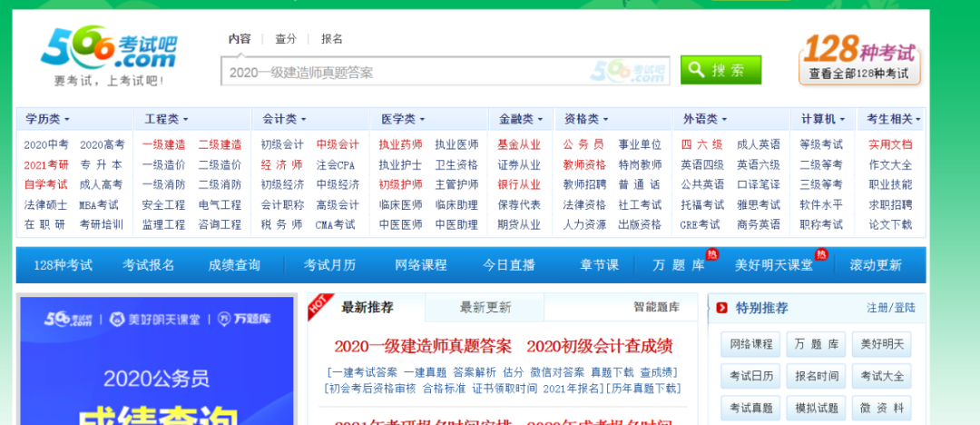Select the 最新更新 tab

point(485,307)
